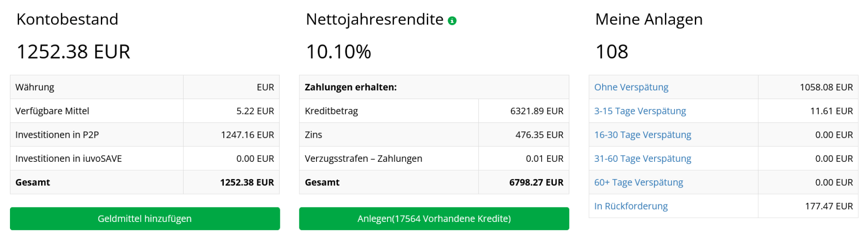Click the 1252.38 EUR balance amount at top

pos(73,52)
